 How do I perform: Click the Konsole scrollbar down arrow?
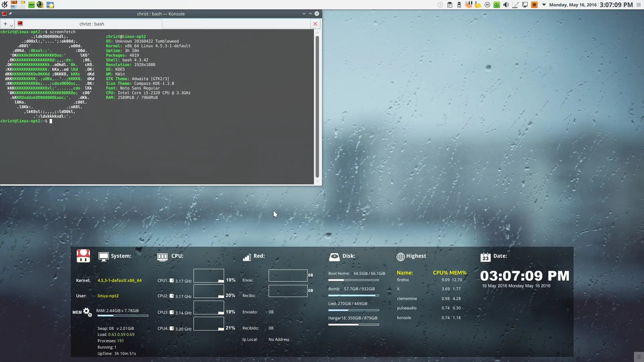(x=317, y=181)
